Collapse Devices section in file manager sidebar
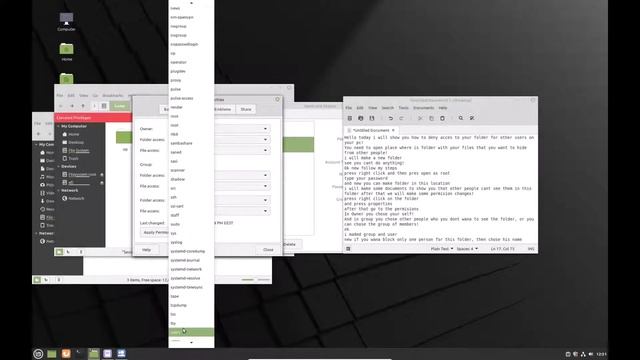Image resolution: width=640 pixels, height=360 pixels. click(x=58, y=167)
